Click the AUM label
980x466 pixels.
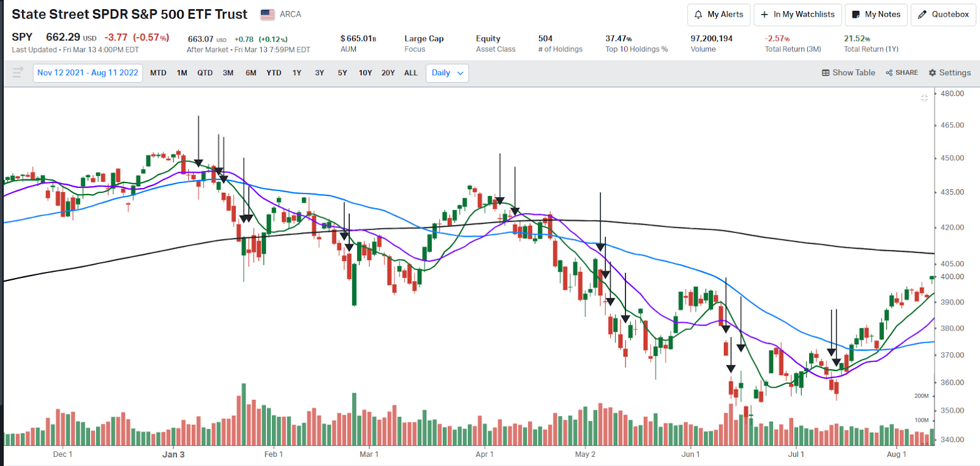349,49
